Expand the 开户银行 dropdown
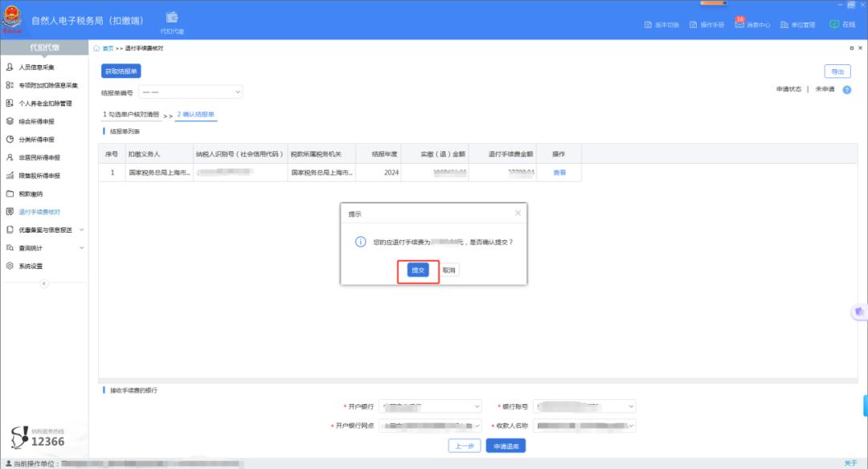This screenshot has height=469, width=868. point(430,406)
